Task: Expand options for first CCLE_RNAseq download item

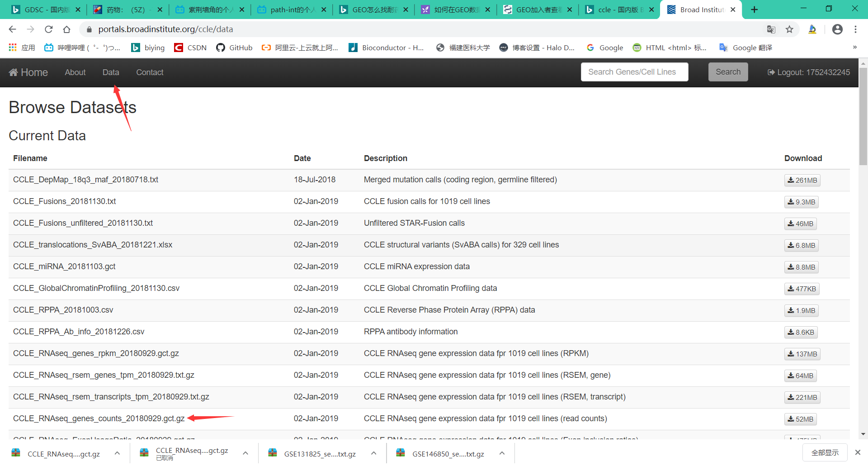Action: 117,453
